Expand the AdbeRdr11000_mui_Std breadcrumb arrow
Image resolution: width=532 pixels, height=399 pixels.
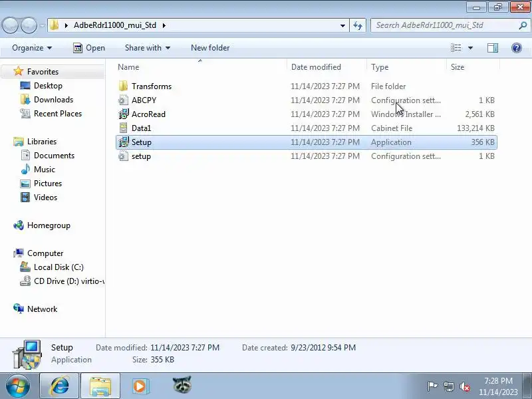[x=164, y=25]
